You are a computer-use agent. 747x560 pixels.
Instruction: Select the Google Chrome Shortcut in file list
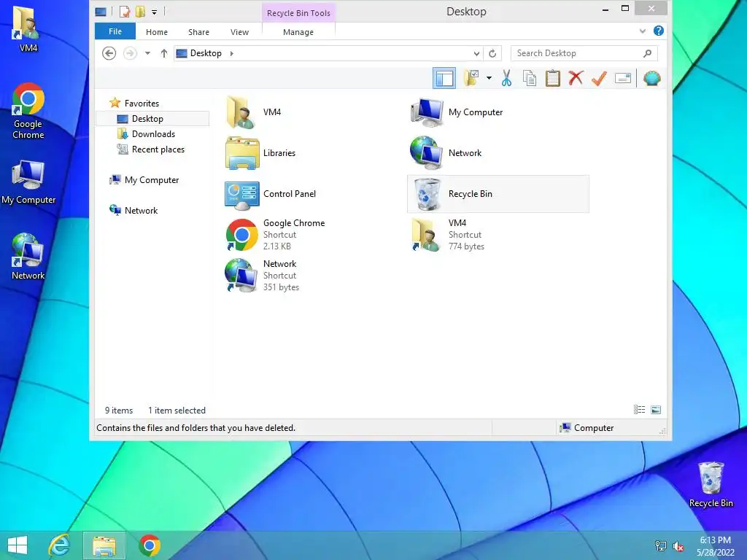click(x=275, y=234)
